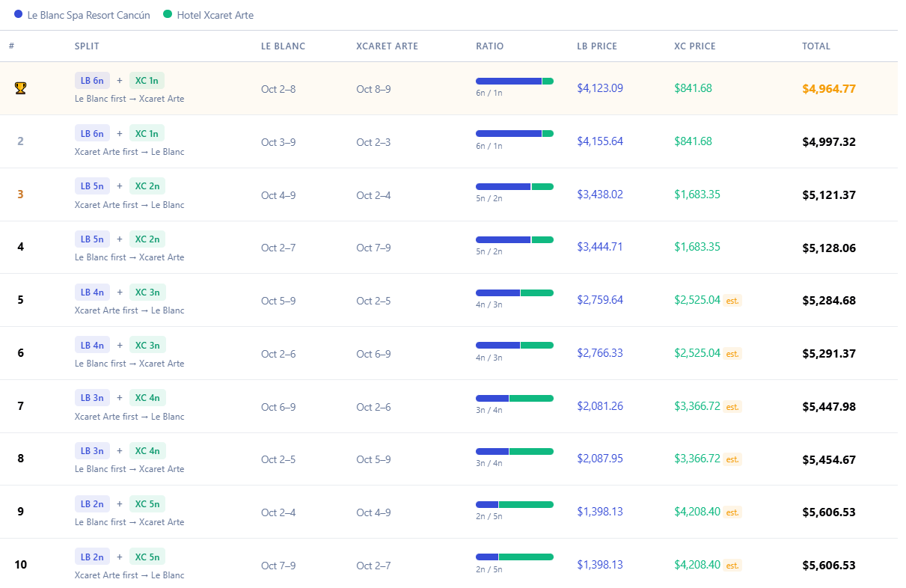Image resolution: width=906 pixels, height=588 pixels.
Task: Click the LB 4n badge in row 5
Action: pos(92,293)
